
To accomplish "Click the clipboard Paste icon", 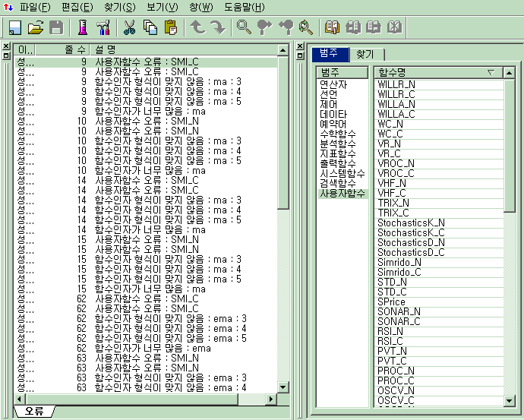I will (x=170, y=28).
